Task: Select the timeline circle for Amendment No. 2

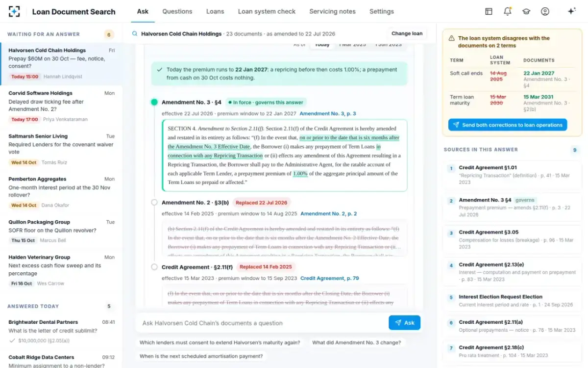Action: [154, 202]
